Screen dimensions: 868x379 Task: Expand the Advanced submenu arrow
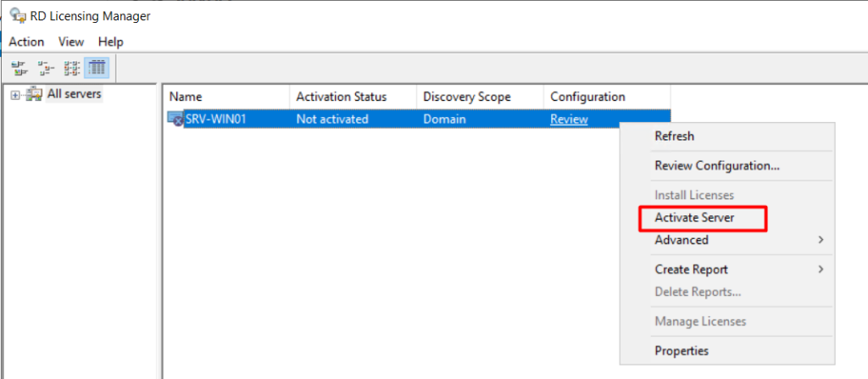pos(820,240)
